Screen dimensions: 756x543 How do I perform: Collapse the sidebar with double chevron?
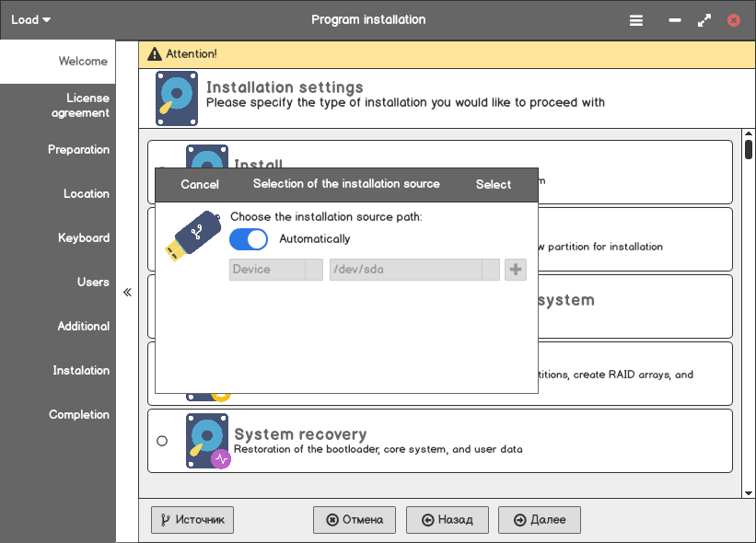(127, 293)
